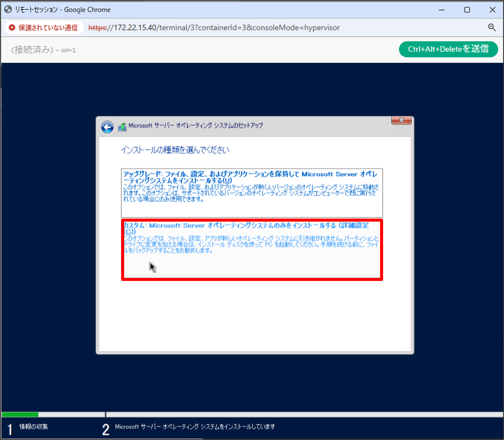Click the red not-secure warning icon

[x=12, y=28]
